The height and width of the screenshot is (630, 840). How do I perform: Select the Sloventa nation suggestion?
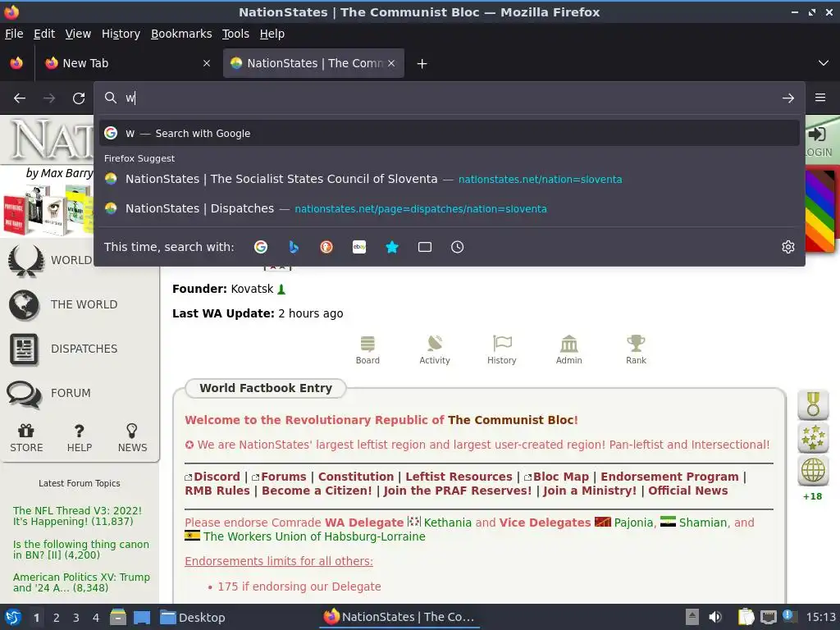[449, 179]
